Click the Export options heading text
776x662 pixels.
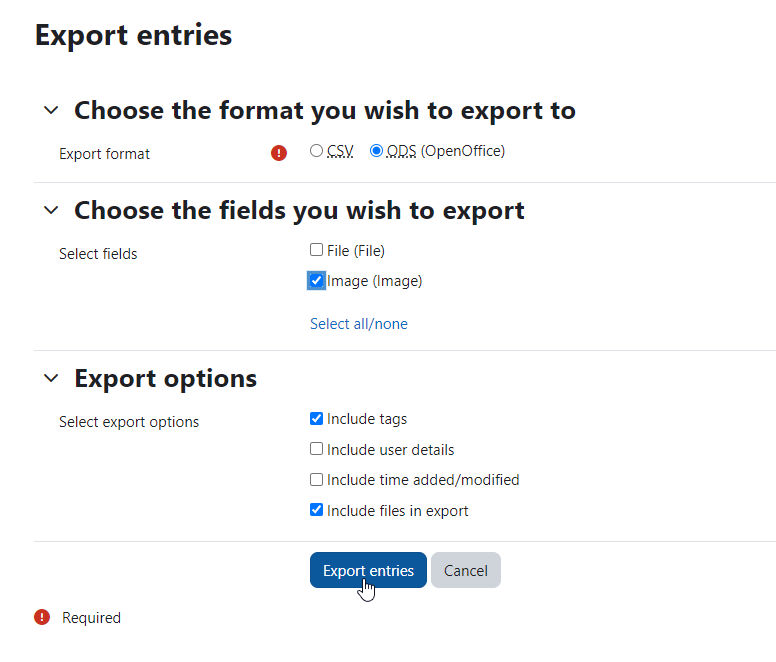tap(166, 379)
